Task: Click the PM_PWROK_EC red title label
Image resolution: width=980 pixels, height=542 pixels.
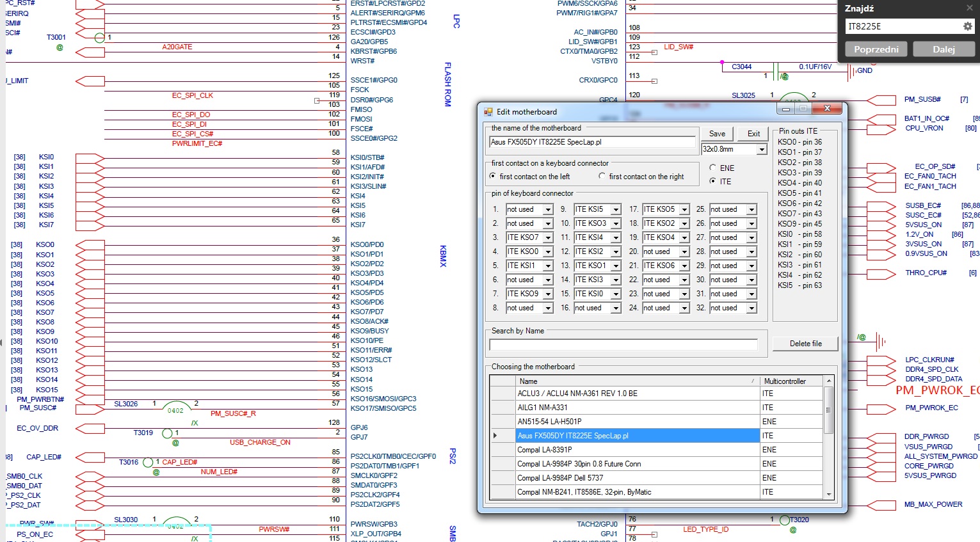Action: pos(937,390)
